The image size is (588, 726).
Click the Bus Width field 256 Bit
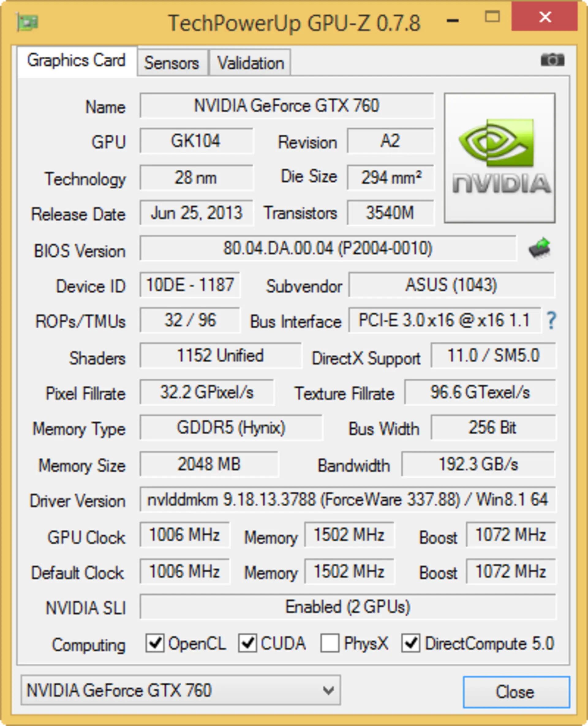[493, 428]
